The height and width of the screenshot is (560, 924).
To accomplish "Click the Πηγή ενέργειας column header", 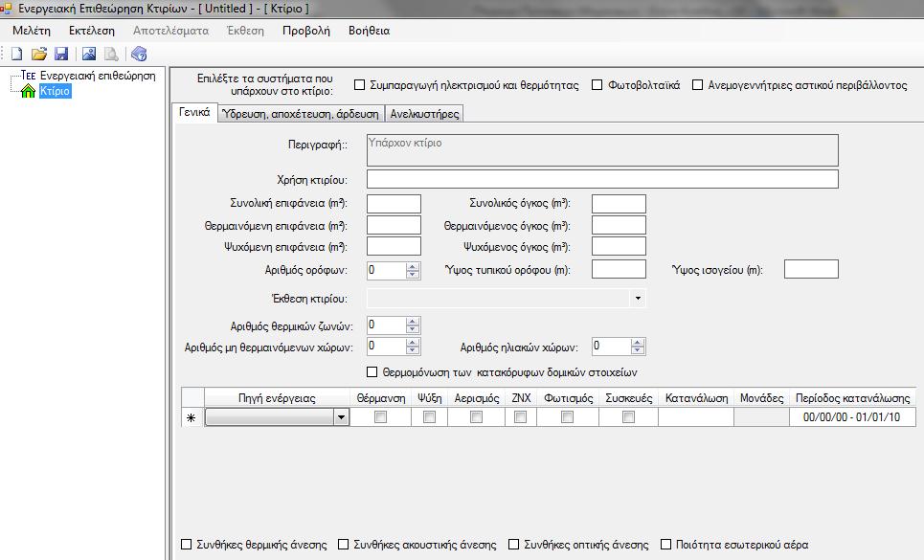I will coord(277,398).
